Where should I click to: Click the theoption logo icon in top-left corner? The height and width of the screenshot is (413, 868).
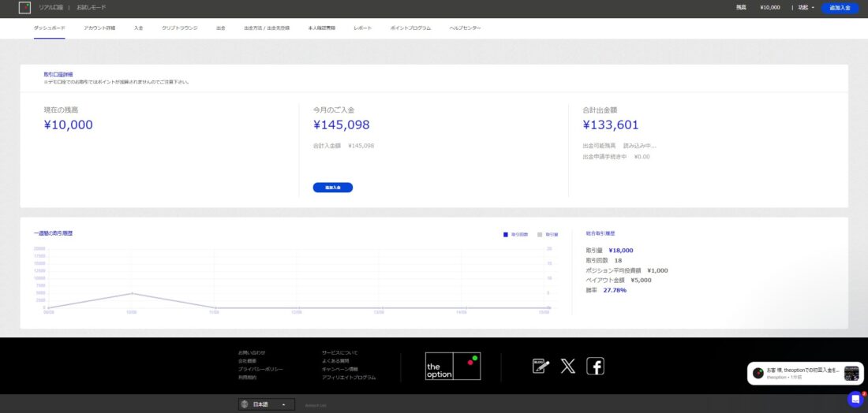point(24,7)
